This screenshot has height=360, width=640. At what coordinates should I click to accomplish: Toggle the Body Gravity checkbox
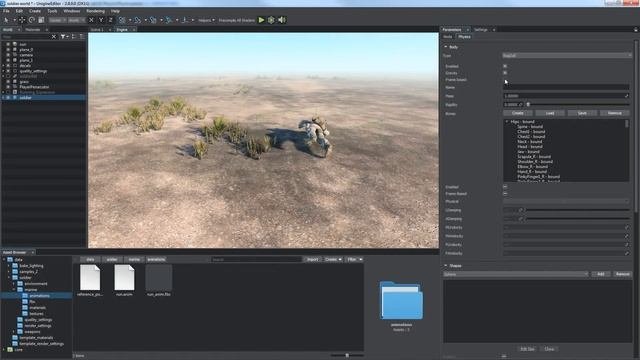point(505,73)
